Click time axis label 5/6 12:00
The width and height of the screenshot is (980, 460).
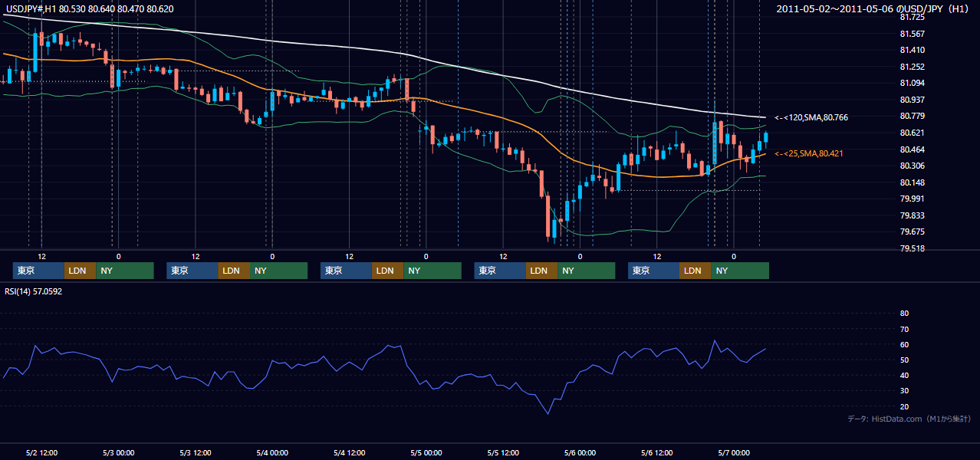click(x=656, y=452)
